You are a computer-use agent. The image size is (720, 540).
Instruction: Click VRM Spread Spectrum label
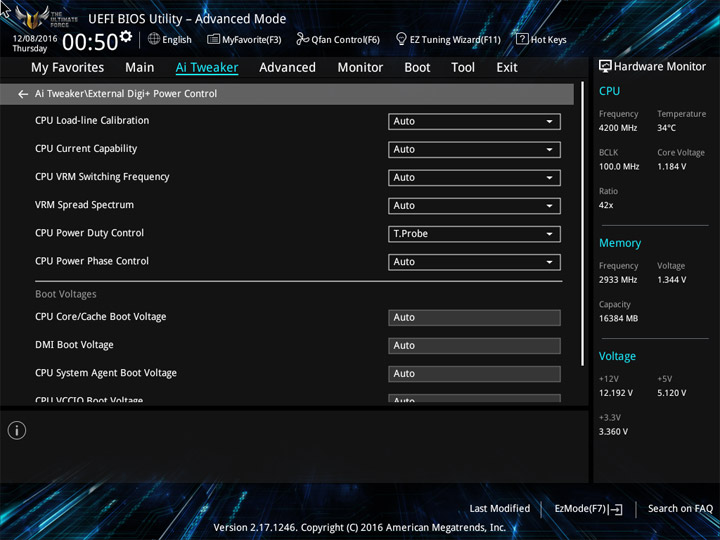click(84, 205)
